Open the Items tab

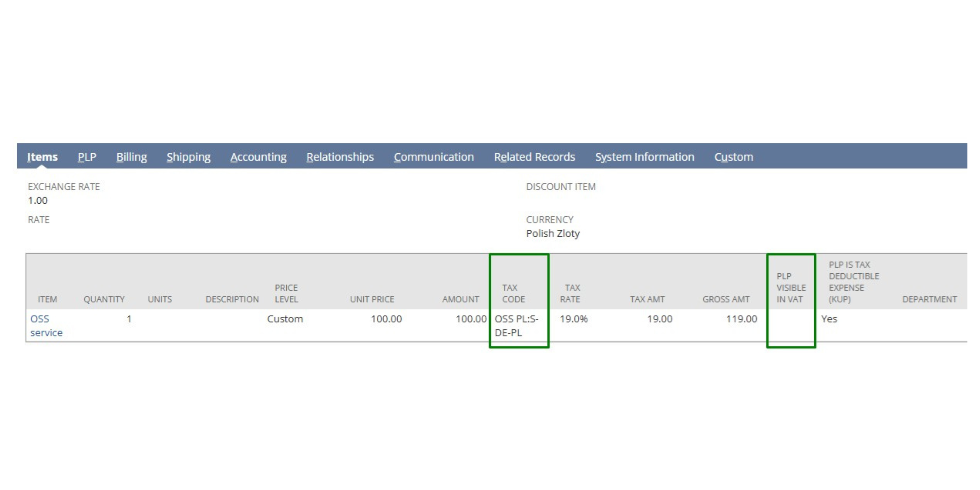click(42, 157)
